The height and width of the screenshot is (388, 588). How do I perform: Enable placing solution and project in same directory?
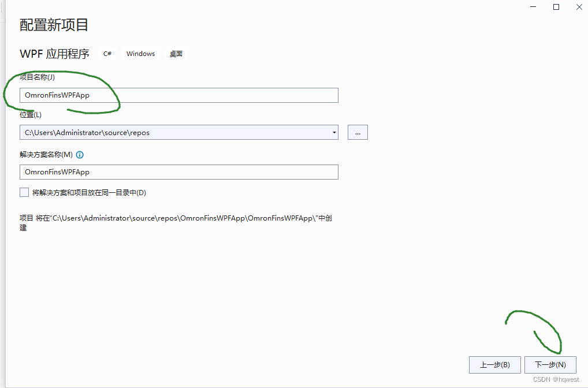24,192
